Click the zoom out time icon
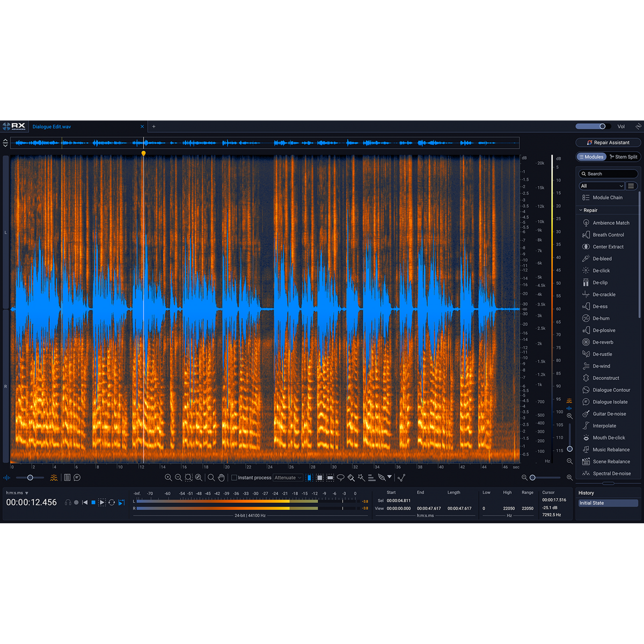 pos(178,478)
